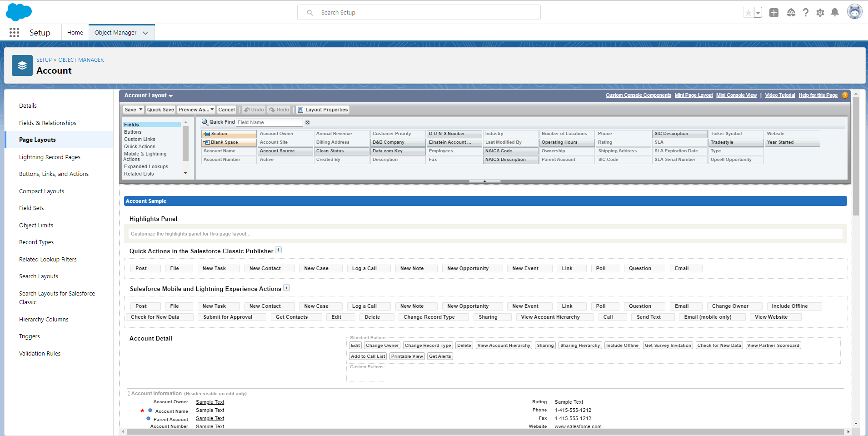Click the OBJECT MANAGER breadcrumb link
Image resolution: width=868 pixels, height=436 pixels.
click(81, 60)
